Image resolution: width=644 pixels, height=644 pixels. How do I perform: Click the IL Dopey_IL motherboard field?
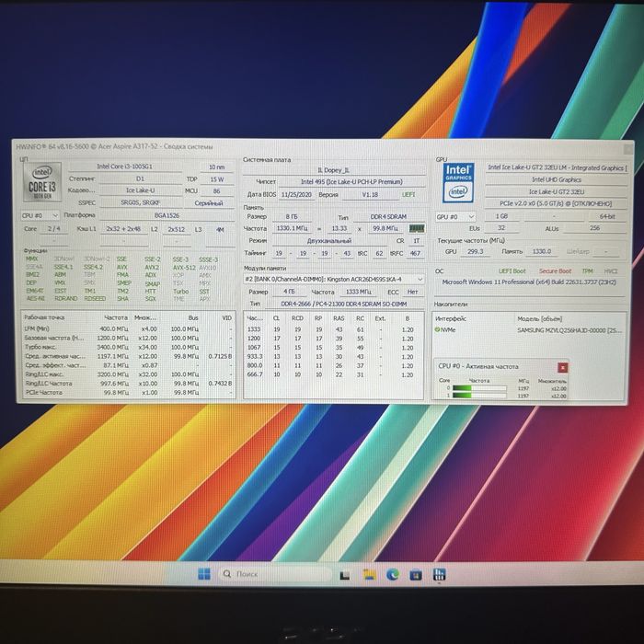point(333,170)
